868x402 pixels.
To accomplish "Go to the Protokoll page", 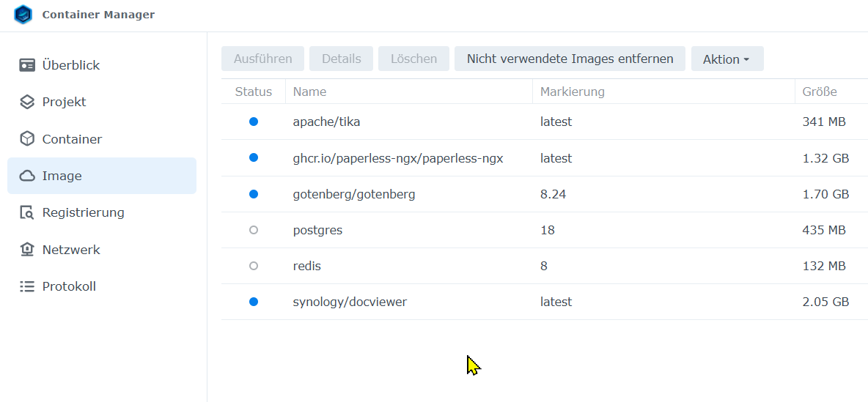I will click(69, 286).
